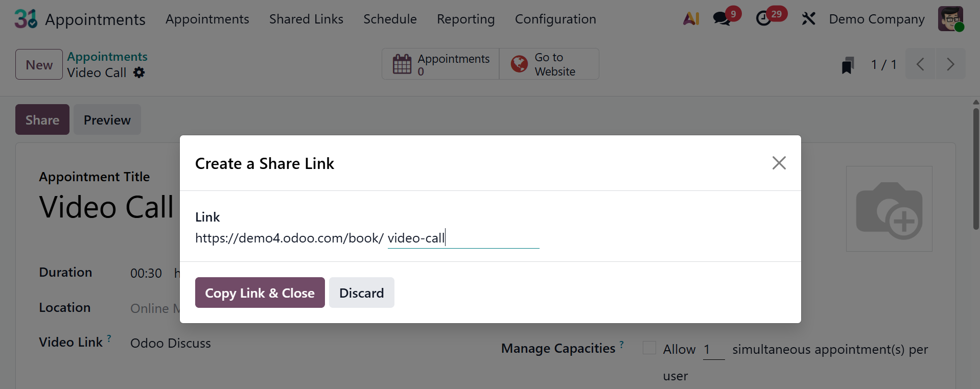Click the globe icon on Go to Website
Image resolution: width=980 pixels, height=389 pixels.
[x=519, y=64]
